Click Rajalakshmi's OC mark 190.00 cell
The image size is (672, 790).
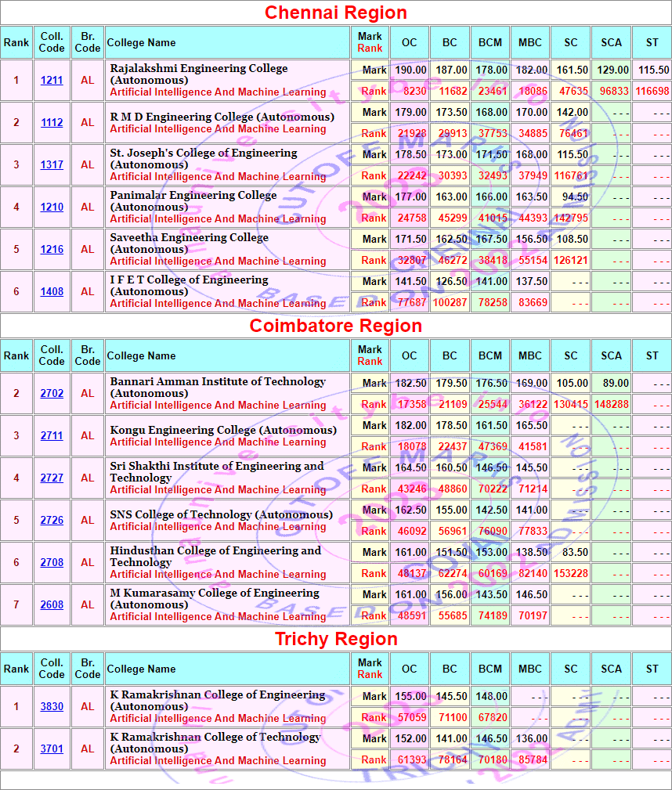pos(410,70)
